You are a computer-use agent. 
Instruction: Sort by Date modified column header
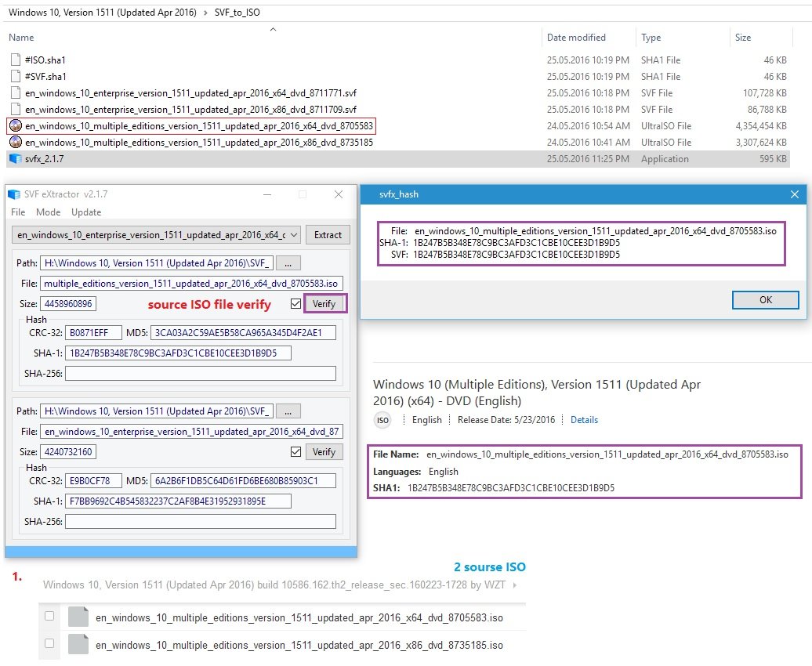pos(576,38)
